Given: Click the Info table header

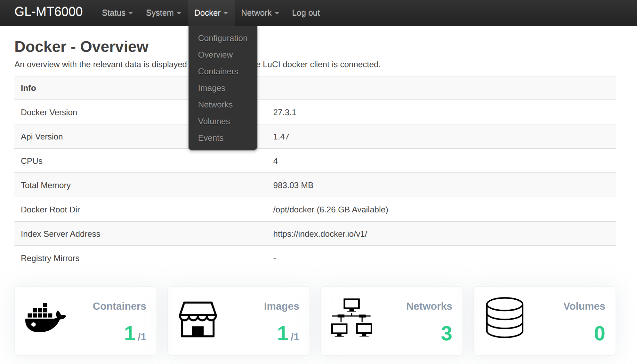Looking at the screenshot, I should pos(28,88).
